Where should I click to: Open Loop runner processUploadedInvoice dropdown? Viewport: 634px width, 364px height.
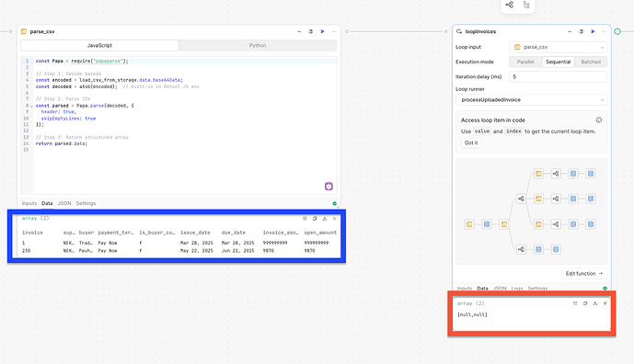pos(531,100)
